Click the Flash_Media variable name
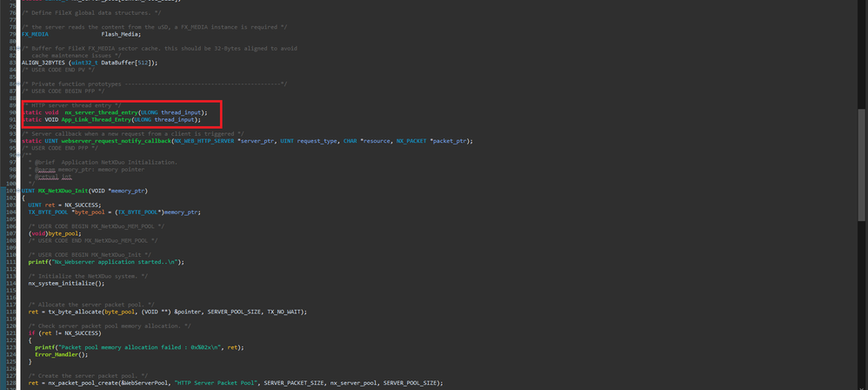Viewport: 868px width, 390px height. point(121,34)
